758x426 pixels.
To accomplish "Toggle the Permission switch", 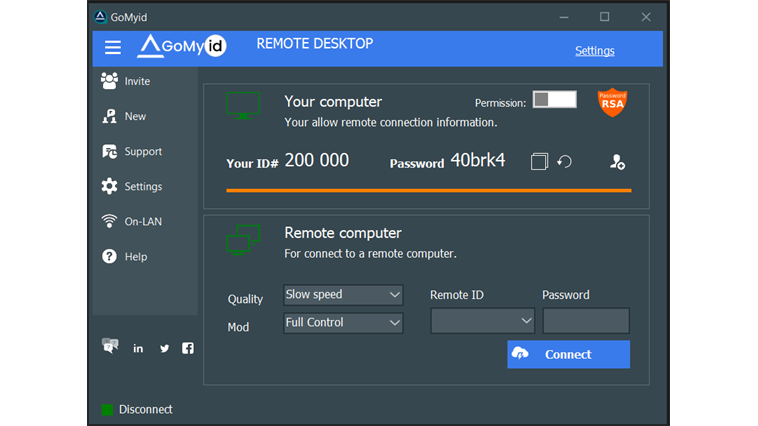I will point(554,100).
